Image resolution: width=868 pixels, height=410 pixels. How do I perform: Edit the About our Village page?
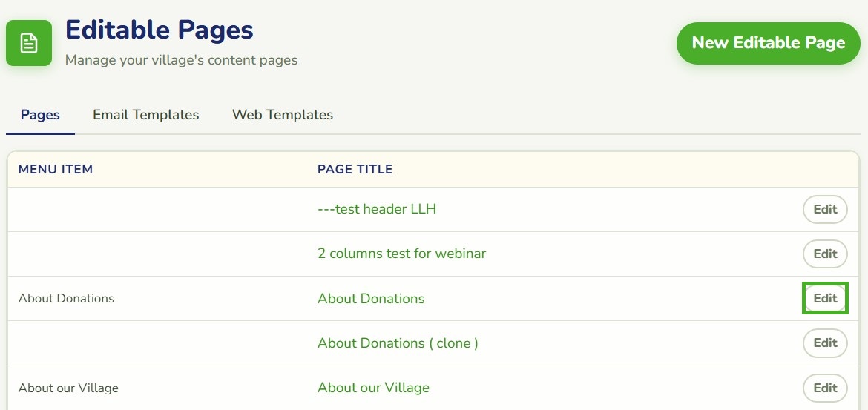pos(825,388)
